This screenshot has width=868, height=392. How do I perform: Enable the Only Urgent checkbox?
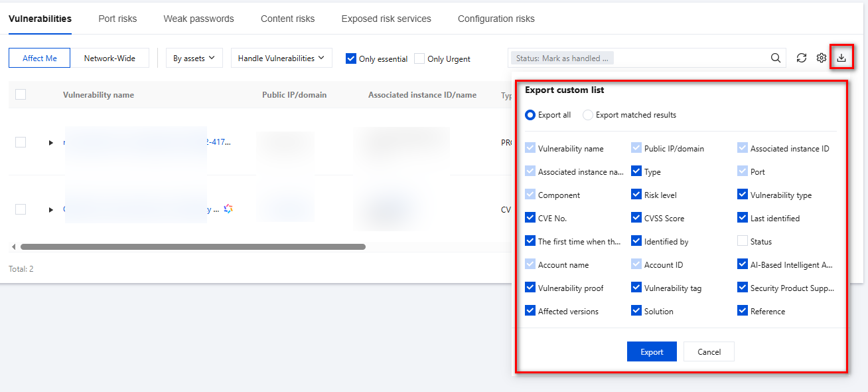point(419,58)
